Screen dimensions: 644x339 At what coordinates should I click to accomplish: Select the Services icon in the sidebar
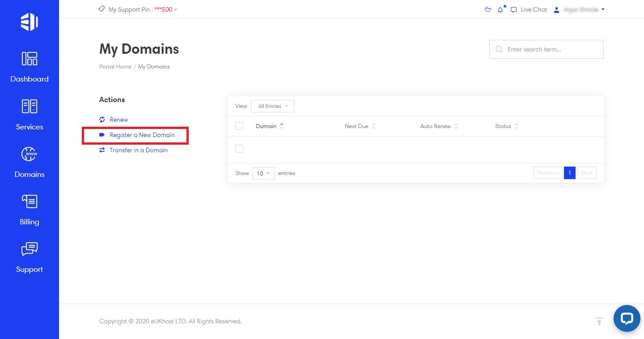30,114
